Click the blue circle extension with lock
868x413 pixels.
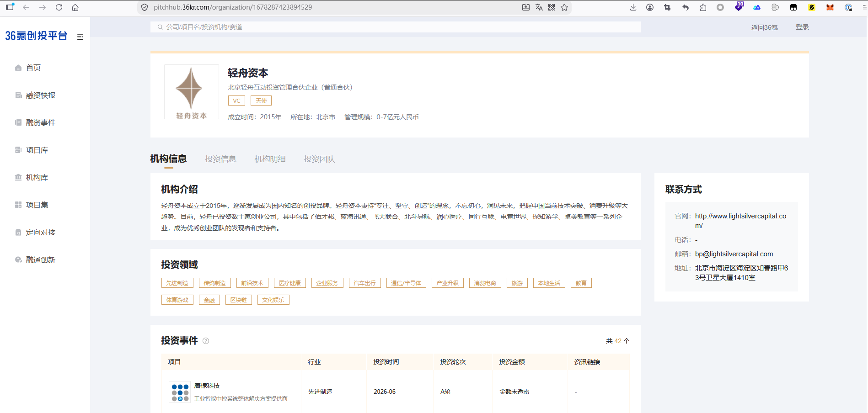click(848, 7)
